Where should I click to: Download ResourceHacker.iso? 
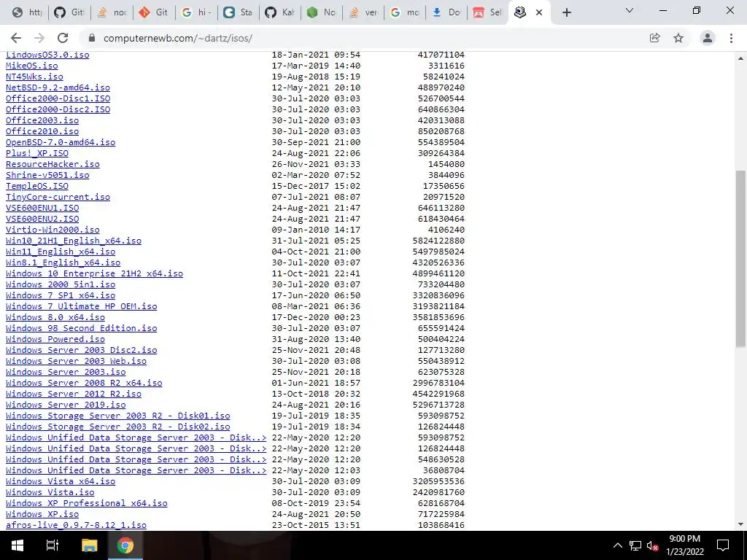[53, 164]
